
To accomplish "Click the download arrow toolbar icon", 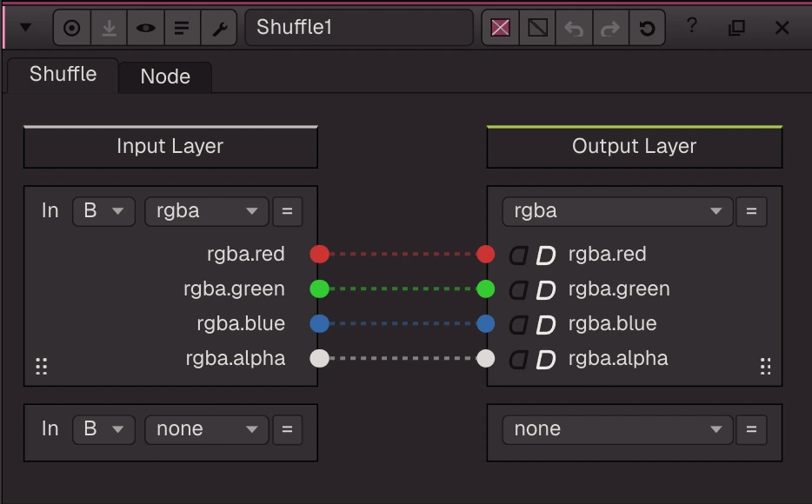I will (x=109, y=28).
